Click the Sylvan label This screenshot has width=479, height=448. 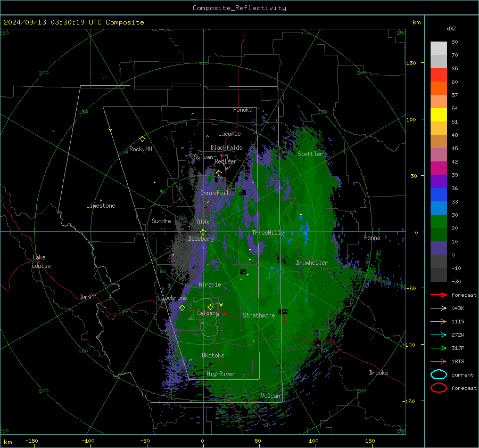point(203,158)
